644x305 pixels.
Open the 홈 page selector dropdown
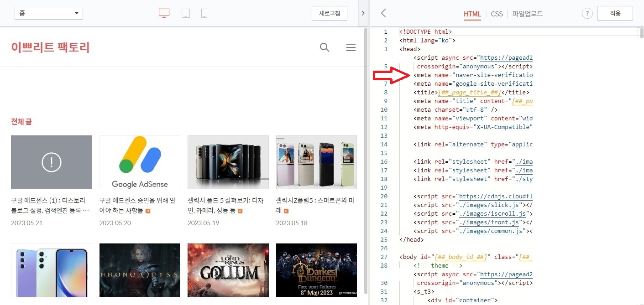49,13
